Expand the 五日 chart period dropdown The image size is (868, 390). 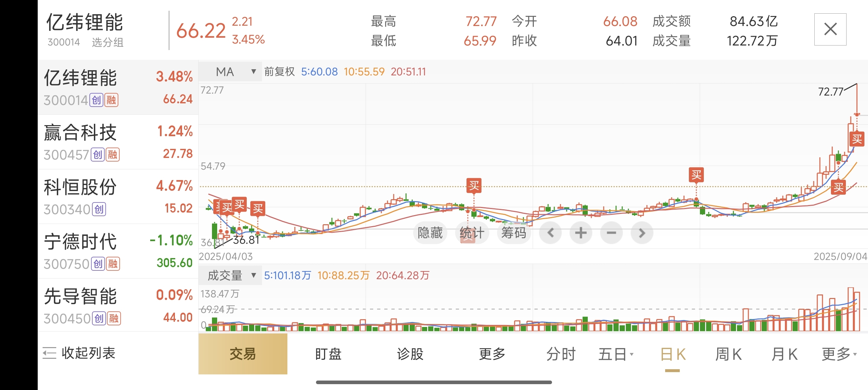tap(616, 354)
